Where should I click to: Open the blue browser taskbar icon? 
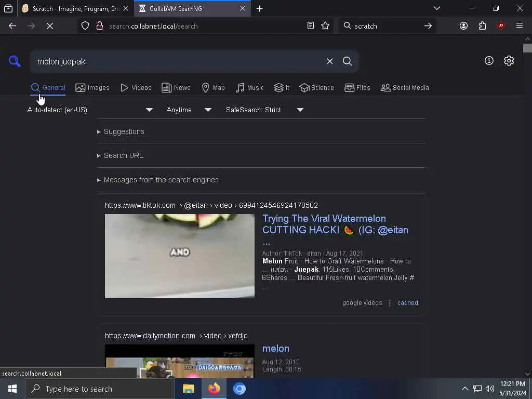(x=239, y=389)
